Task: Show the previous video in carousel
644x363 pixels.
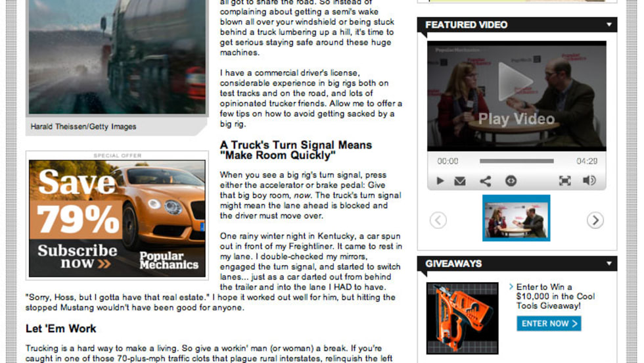Action: coord(438,220)
